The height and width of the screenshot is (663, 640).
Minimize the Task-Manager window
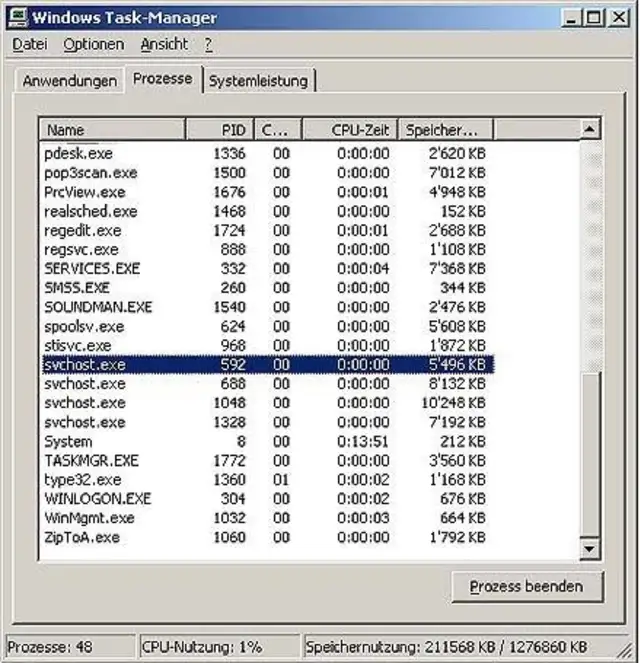(x=571, y=18)
